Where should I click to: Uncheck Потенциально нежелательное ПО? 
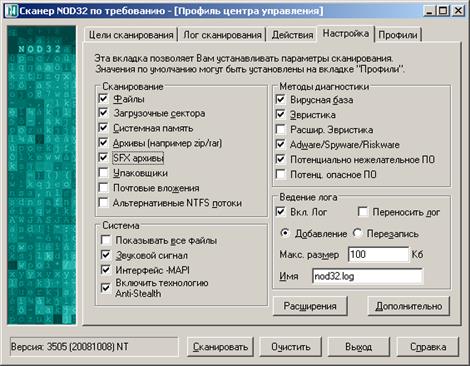click(x=281, y=159)
